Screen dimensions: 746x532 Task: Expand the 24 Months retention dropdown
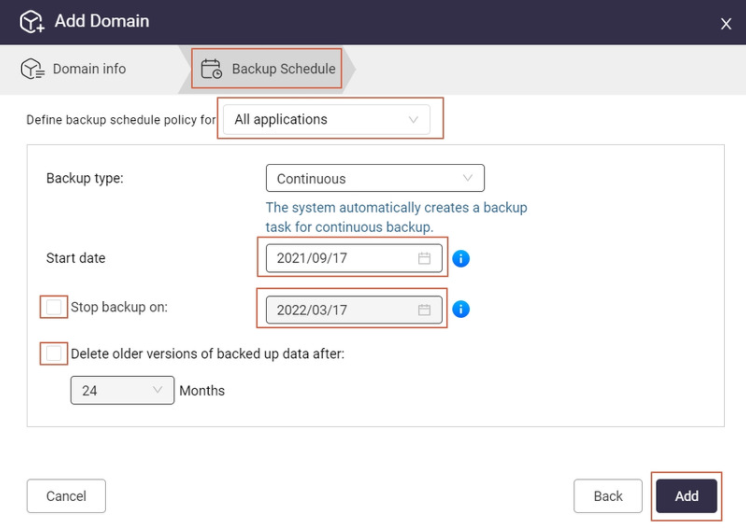pyautogui.click(x=122, y=390)
